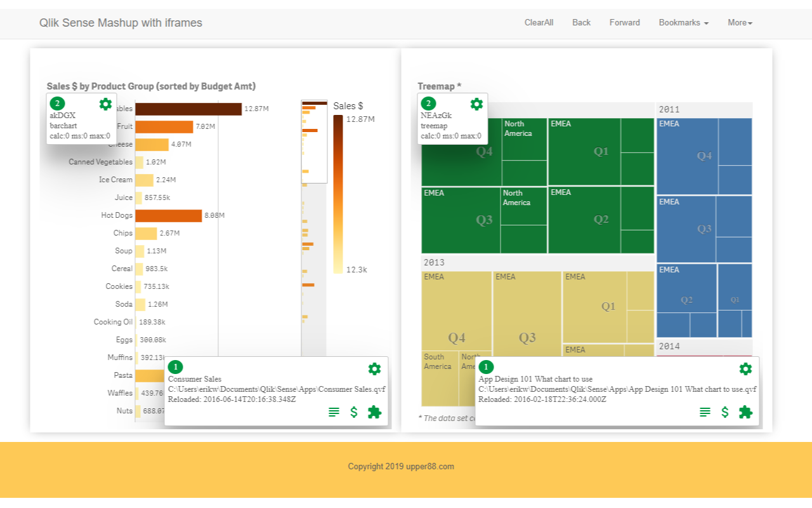Open the Qlik Sense Mashup with iframes title link
Image resolution: width=812 pixels, height=508 pixels.
pyautogui.click(x=121, y=23)
